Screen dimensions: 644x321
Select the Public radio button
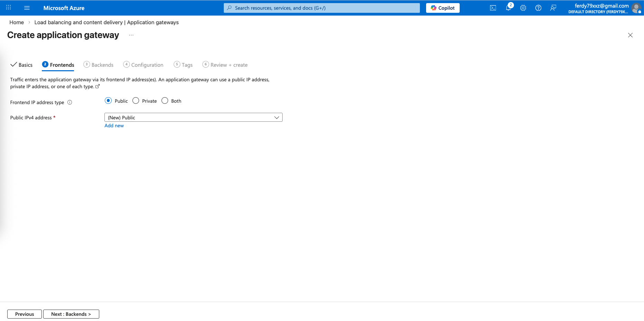click(x=108, y=101)
